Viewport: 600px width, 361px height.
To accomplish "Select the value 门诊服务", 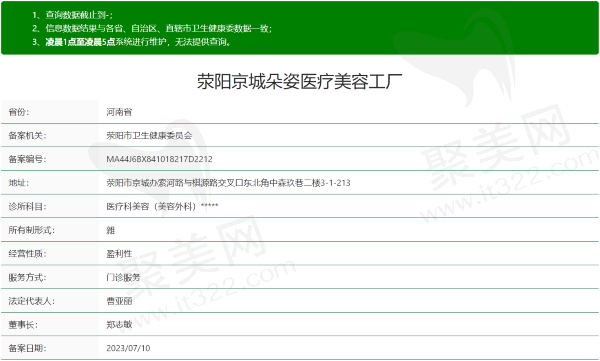I will tap(123, 278).
